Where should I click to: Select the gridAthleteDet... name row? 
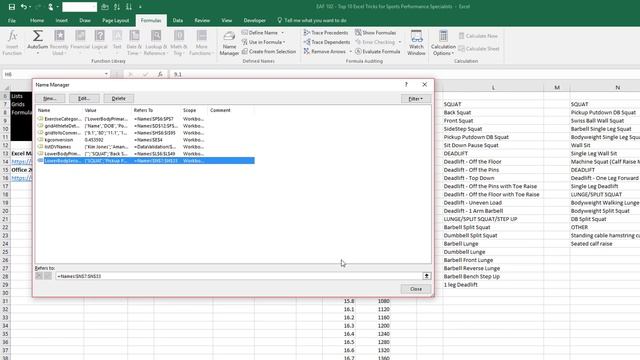[145, 126]
